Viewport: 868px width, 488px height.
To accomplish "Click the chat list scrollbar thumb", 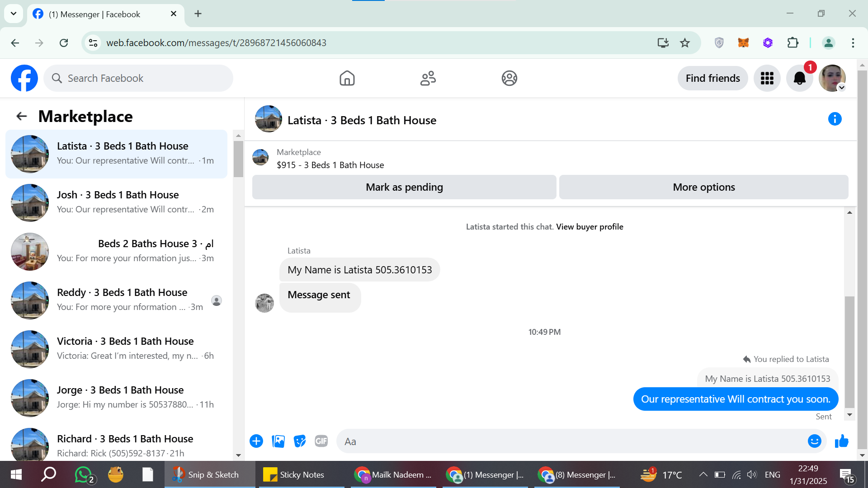I will coord(238,159).
